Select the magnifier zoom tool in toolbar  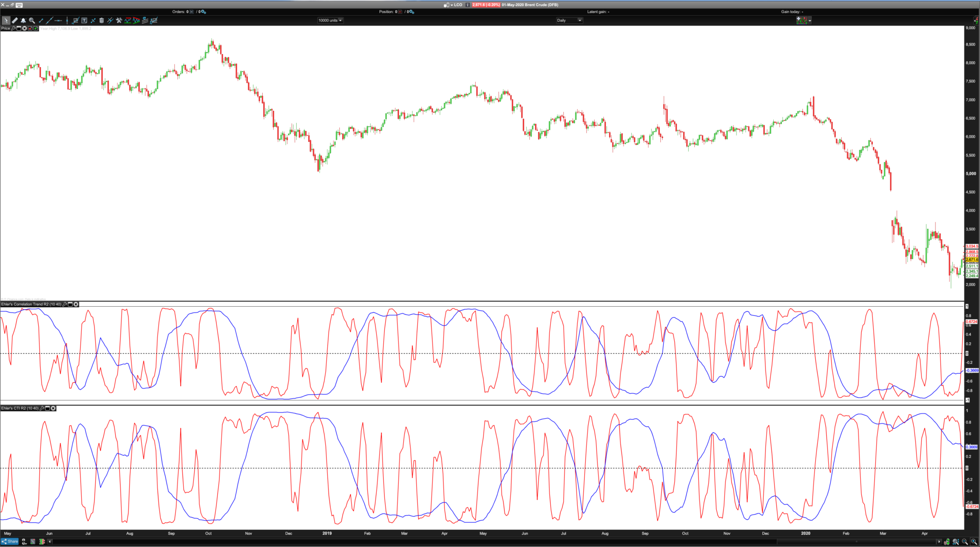[32, 21]
